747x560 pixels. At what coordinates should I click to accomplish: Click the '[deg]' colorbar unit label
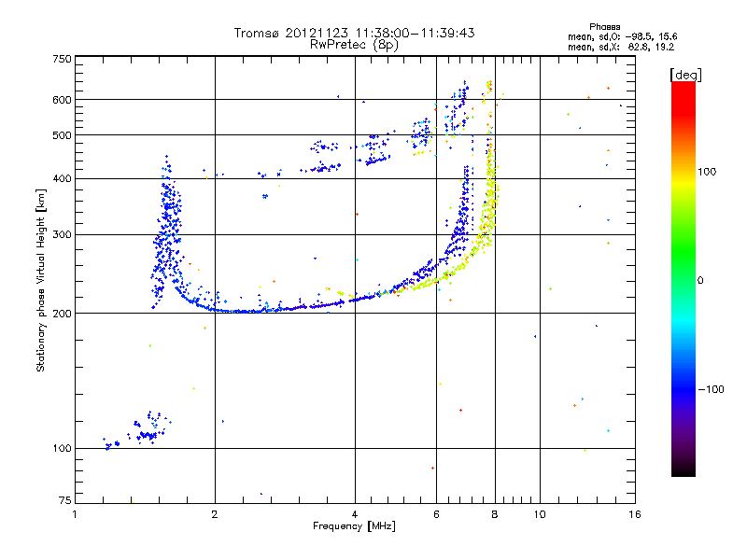click(x=685, y=75)
